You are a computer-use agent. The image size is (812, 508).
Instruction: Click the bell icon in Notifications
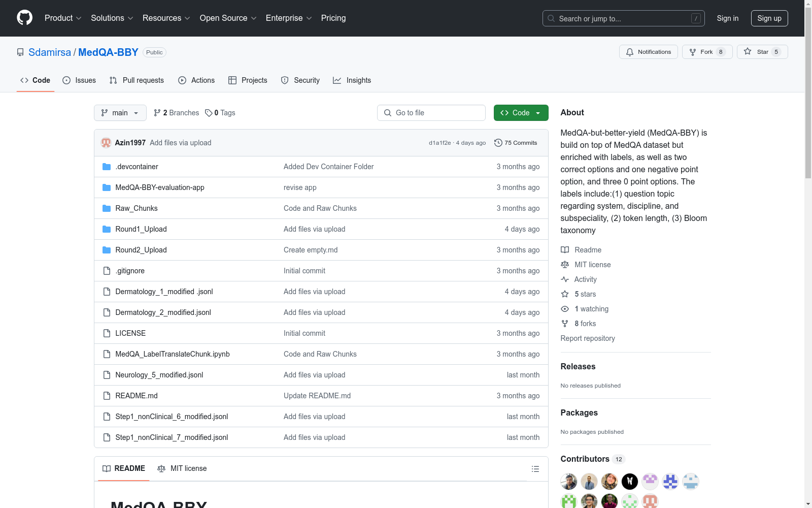(630, 52)
